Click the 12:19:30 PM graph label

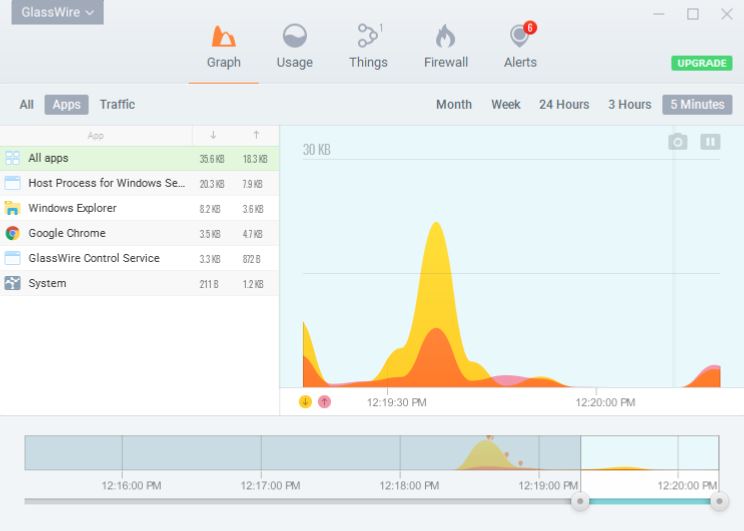pos(397,402)
